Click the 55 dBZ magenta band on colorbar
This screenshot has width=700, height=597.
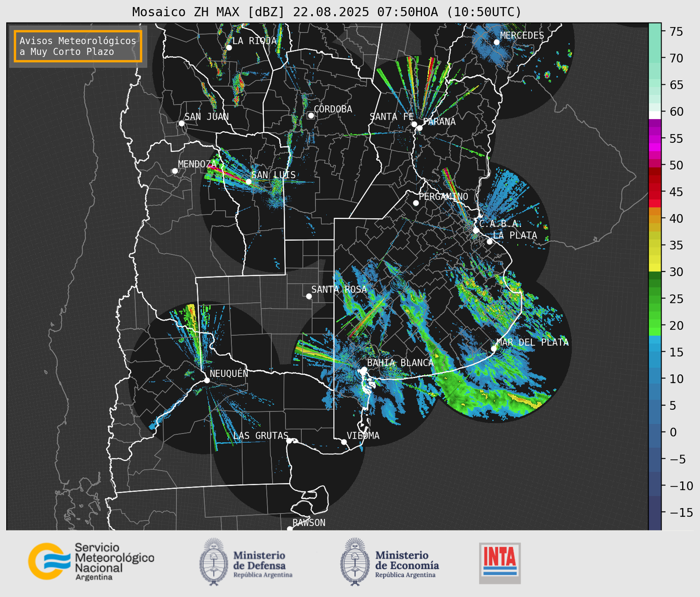pyautogui.click(x=655, y=139)
